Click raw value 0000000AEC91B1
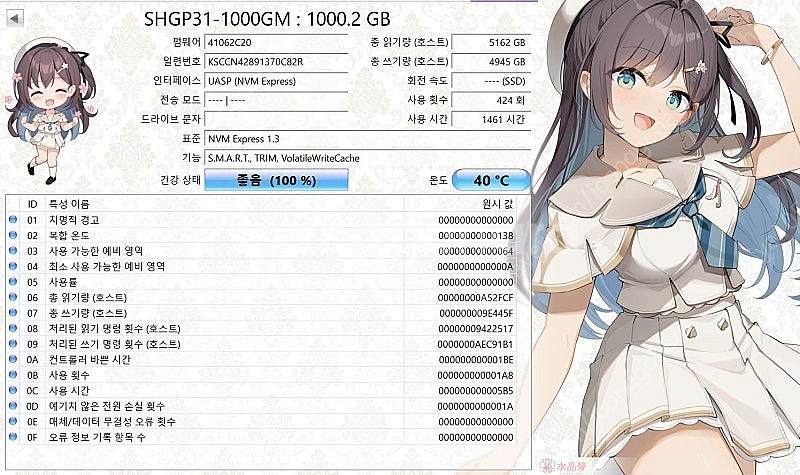 (476, 344)
